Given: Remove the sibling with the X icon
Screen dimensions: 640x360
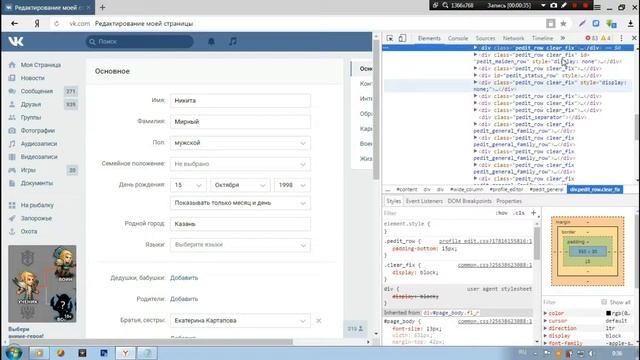Looking at the screenshot, I should point(319,320).
